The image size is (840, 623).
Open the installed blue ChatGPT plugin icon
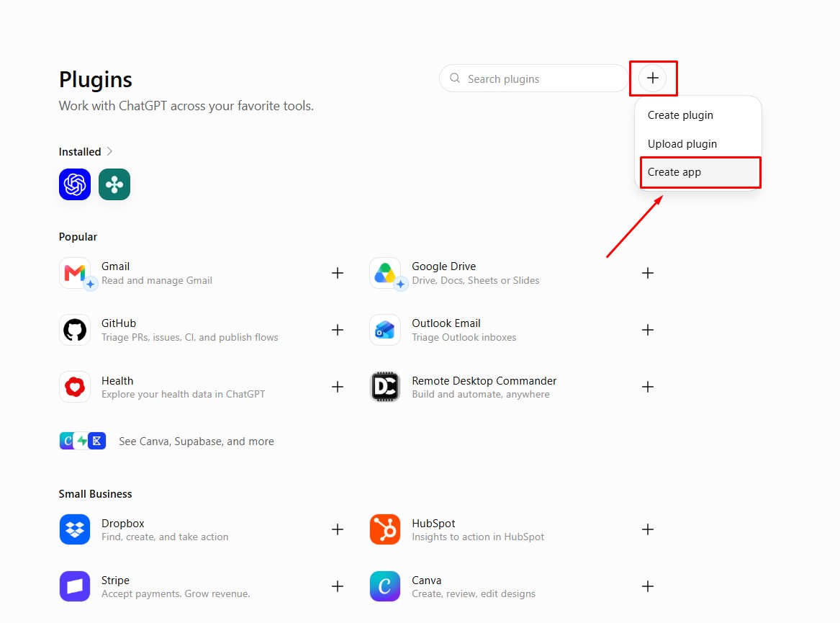pyautogui.click(x=75, y=184)
